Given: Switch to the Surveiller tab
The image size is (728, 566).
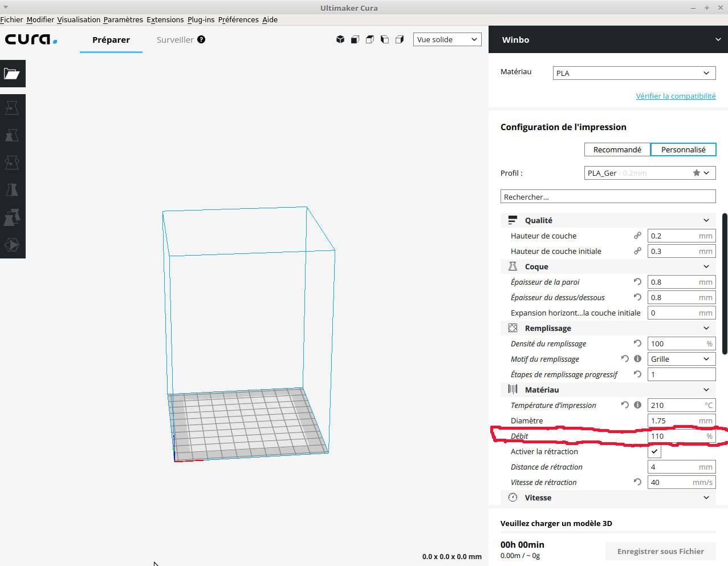Looking at the screenshot, I should (175, 39).
